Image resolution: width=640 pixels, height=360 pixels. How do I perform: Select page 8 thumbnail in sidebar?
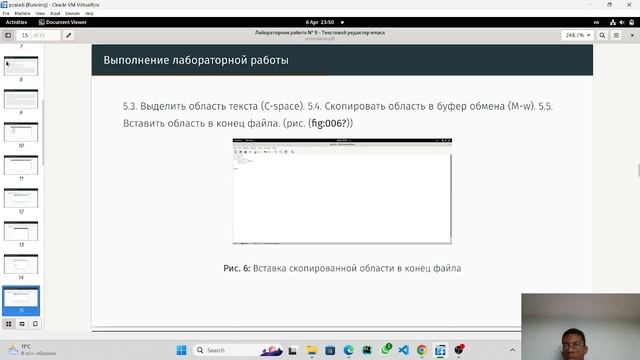pyautogui.click(x=21, y=66)
